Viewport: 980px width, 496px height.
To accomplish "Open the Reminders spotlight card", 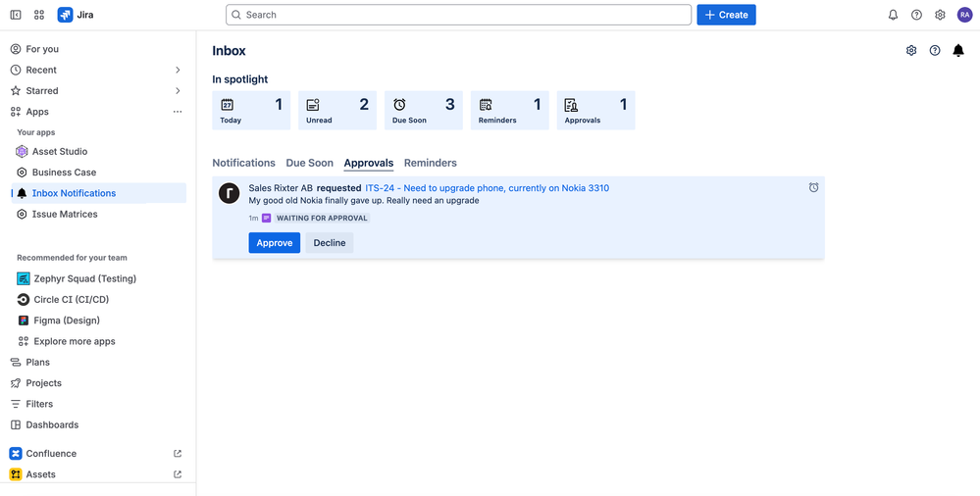I will 510,110.
